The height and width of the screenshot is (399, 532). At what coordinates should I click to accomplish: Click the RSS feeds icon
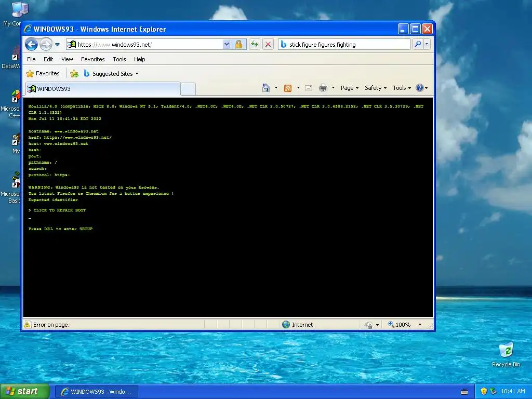click(288, 88)
